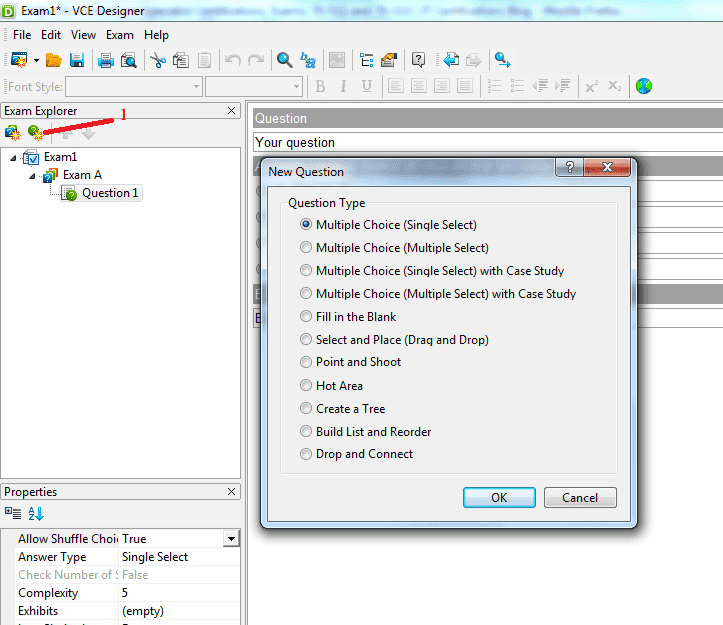Open the View menu
Screen dimensions: 723x625
pos(84,35)
